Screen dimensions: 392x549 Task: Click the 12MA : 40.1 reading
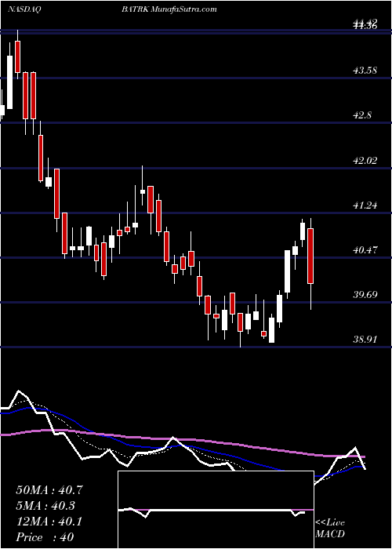pos(49,522)
